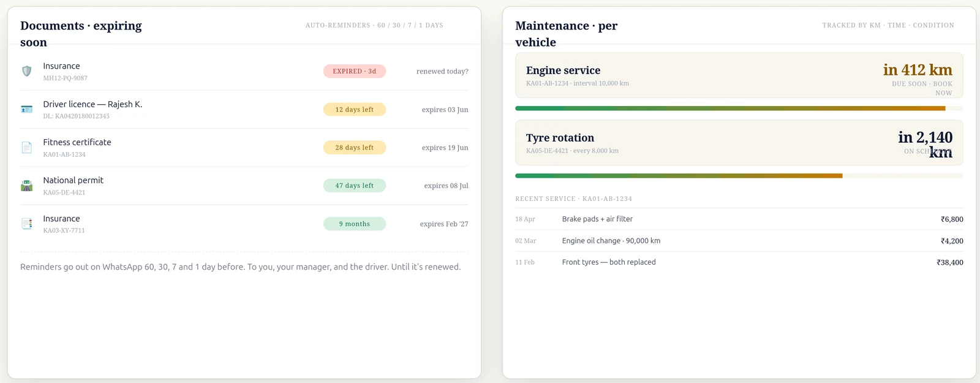Screen dimensions: 980x383
Task: Click 'expires 03 Jun' text
Action: [445, 110]
